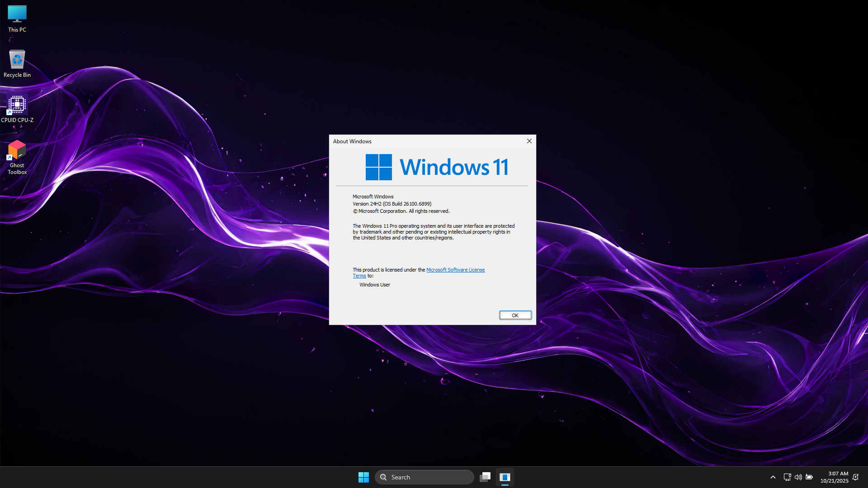Launch the CPUID CPU-Z shortcut
The width and height of the screenshot is (868, 488).
[x=17, y=108]
